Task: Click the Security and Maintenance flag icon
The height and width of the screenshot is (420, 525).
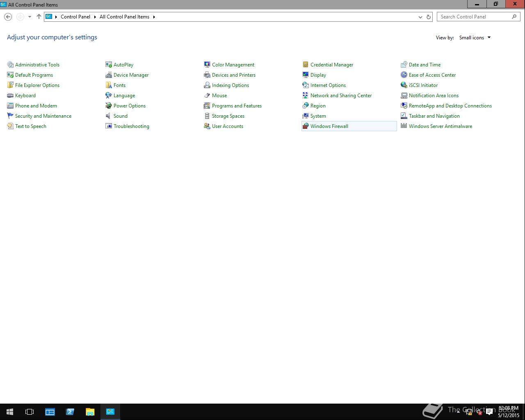Action: (x=10, y=116)
